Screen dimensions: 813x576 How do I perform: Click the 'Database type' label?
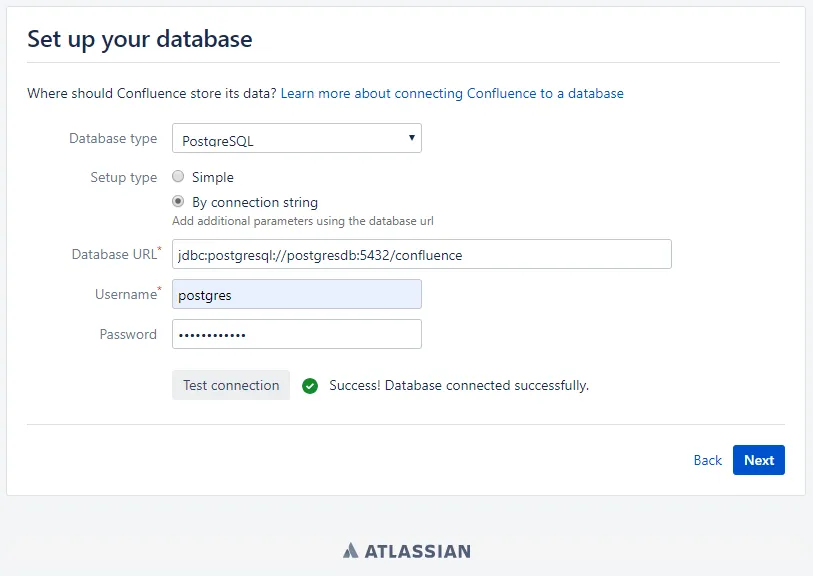click(x=113, y=138)
